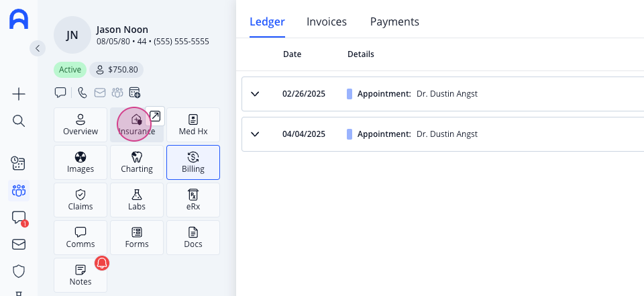Switch to the Ledger tab
This screenshot has width=644, height=296.
[x=268, y=21]
